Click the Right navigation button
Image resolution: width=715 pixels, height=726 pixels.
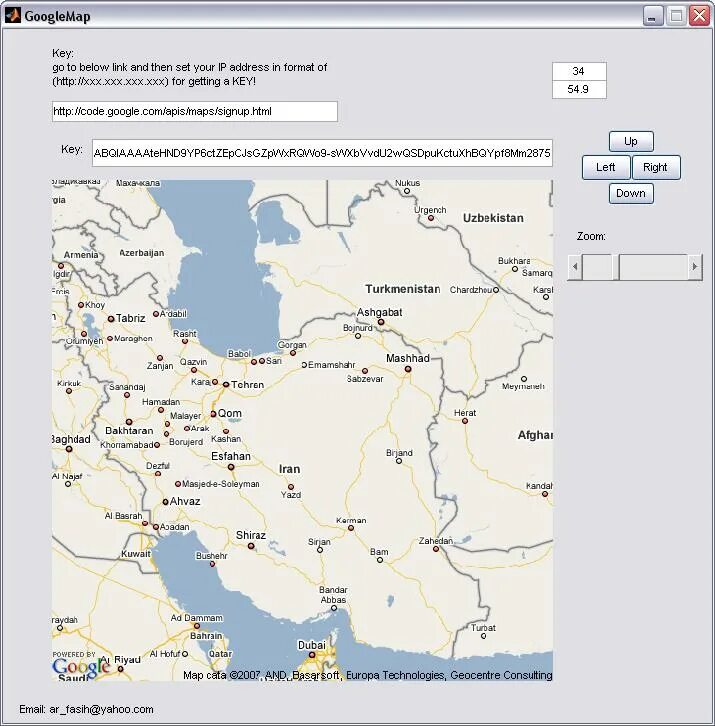tap(656, 167)
